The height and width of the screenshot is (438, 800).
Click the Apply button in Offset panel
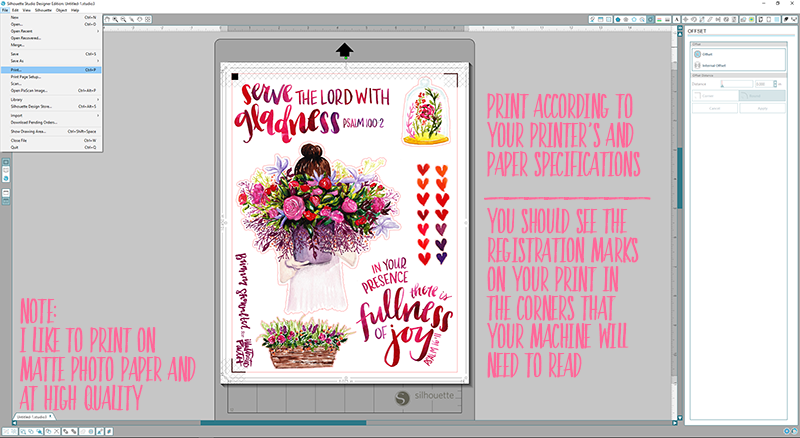pyautogui.click(x=763, y=108)
